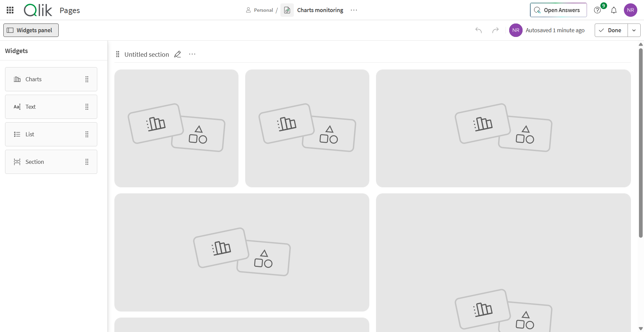The image size is (644, 332).
Task: Select the Charts widget
Action: pyautogui.click(x=51, y=79)
